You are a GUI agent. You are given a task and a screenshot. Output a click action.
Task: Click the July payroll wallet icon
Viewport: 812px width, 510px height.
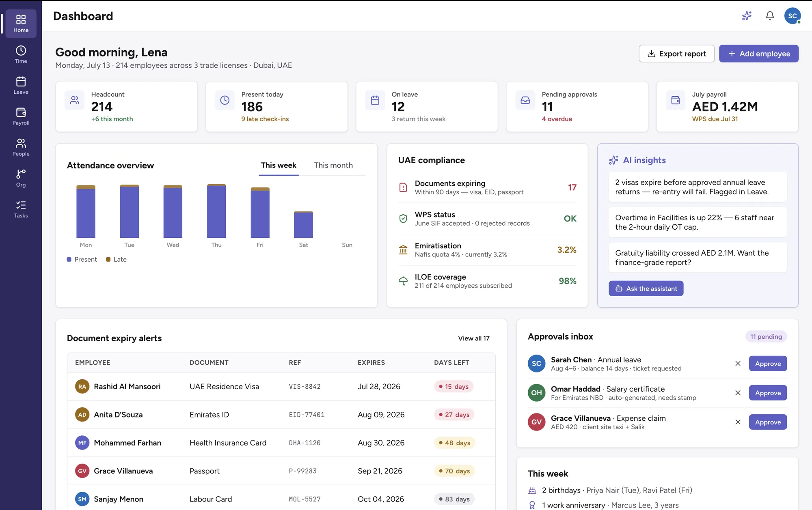(676, 100)
